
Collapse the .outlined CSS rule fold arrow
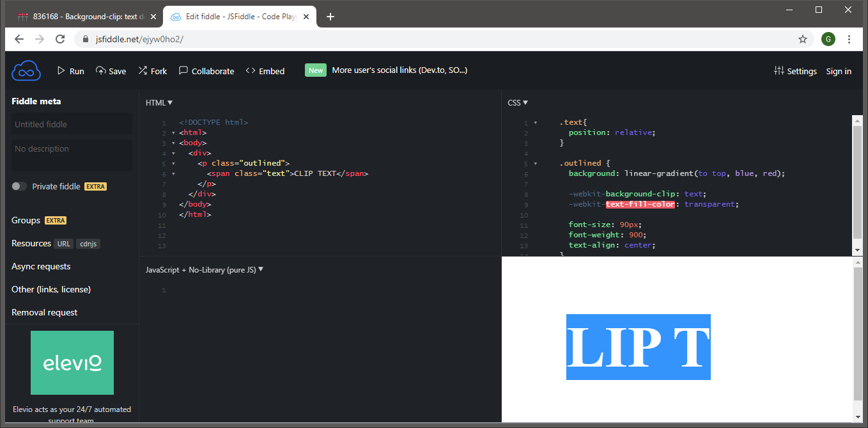(x=536, y=163)
